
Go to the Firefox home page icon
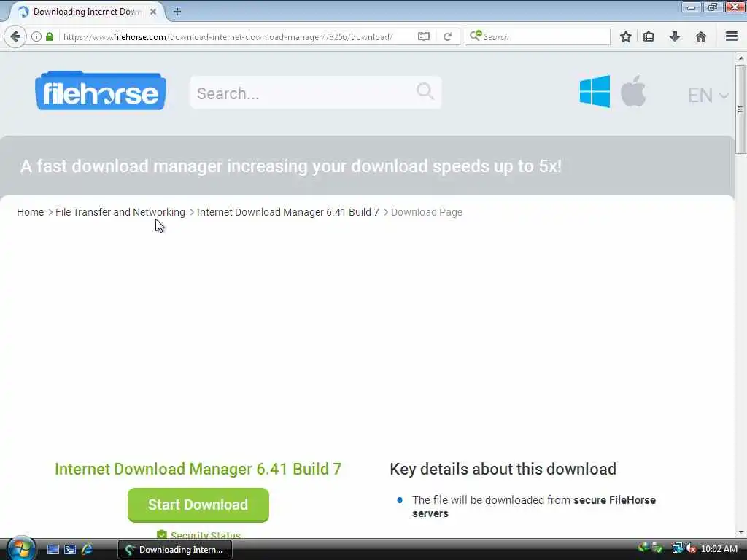click(701, 36)
